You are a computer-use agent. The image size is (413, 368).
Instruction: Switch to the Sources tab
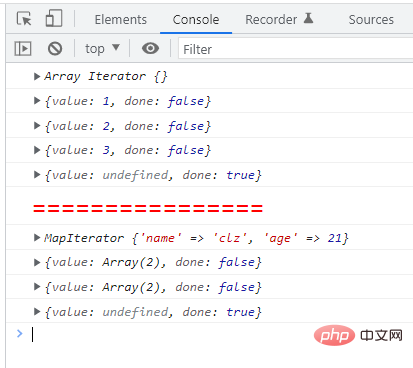(371, 19)
